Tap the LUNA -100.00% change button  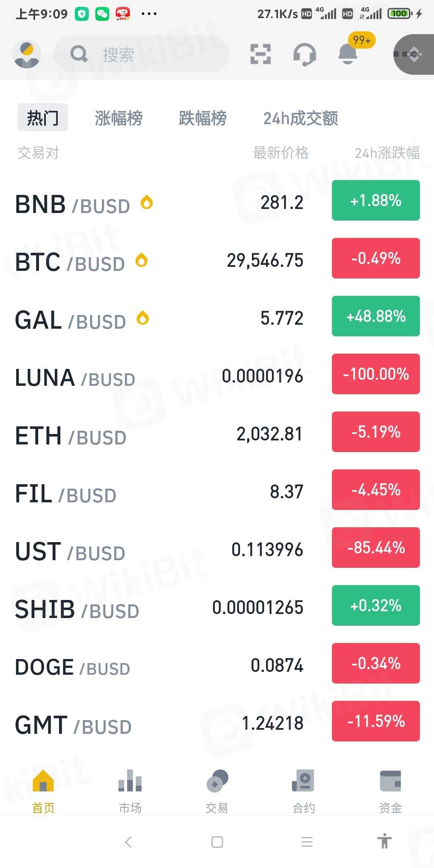tap(376, 374)
